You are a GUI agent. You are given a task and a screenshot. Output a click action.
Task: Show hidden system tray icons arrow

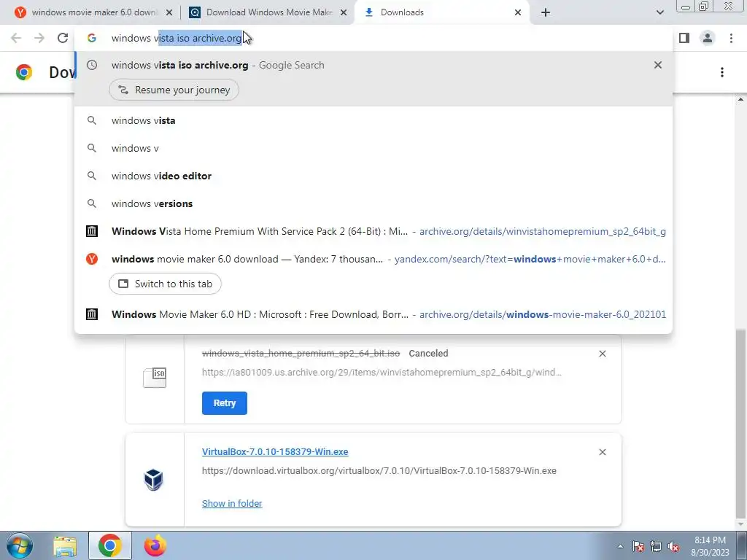pyautogui.click(x=620, y=546)
